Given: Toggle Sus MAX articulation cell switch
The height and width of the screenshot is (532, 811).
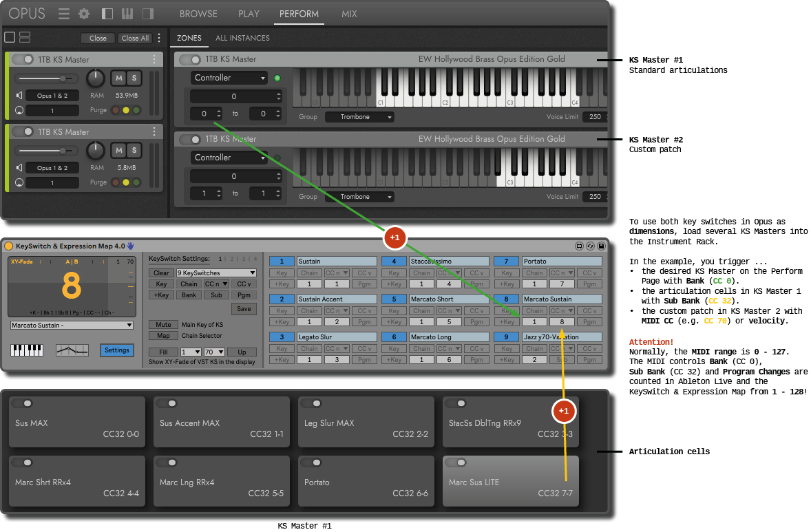Looking at the screenshot, I should click(x=22, y=403).
